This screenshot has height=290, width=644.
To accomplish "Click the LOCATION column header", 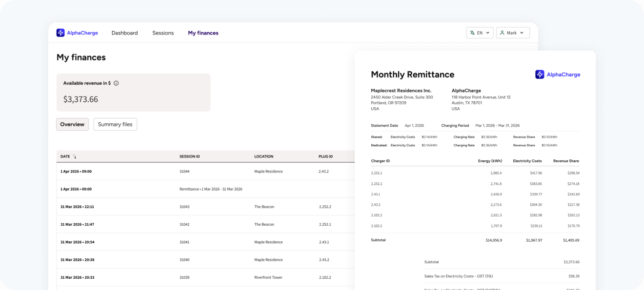I will (263, 156).
